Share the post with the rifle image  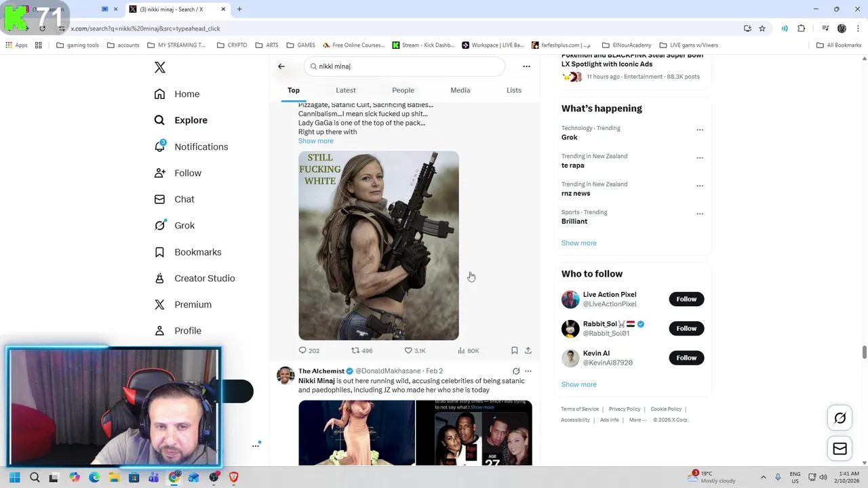(x=528, y=350)
